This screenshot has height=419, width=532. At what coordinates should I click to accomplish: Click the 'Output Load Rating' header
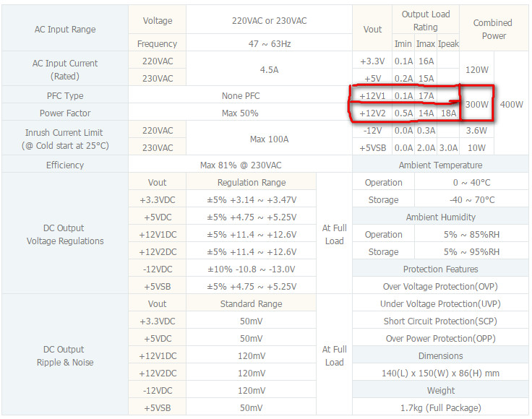click(426, 20)
